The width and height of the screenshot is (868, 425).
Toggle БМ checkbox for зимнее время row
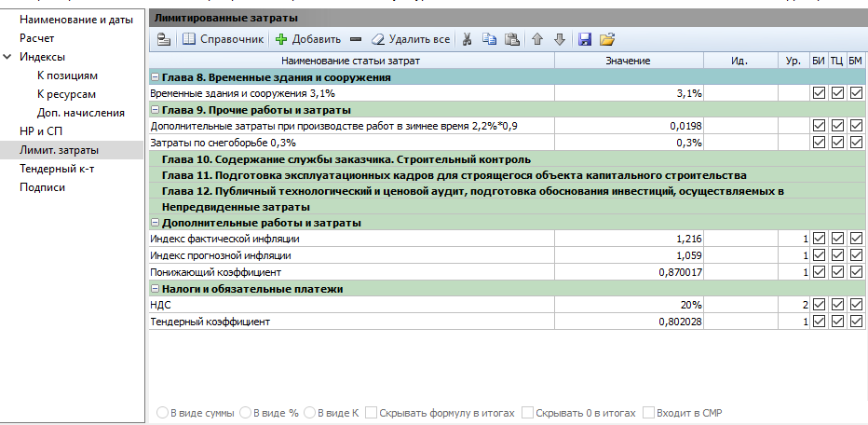tap(857, 126)
